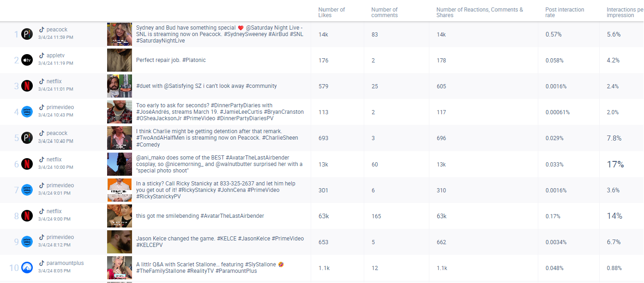Click the Peacock channel icon in rank 1 row

pyautogui.click(x=27, y=34)
